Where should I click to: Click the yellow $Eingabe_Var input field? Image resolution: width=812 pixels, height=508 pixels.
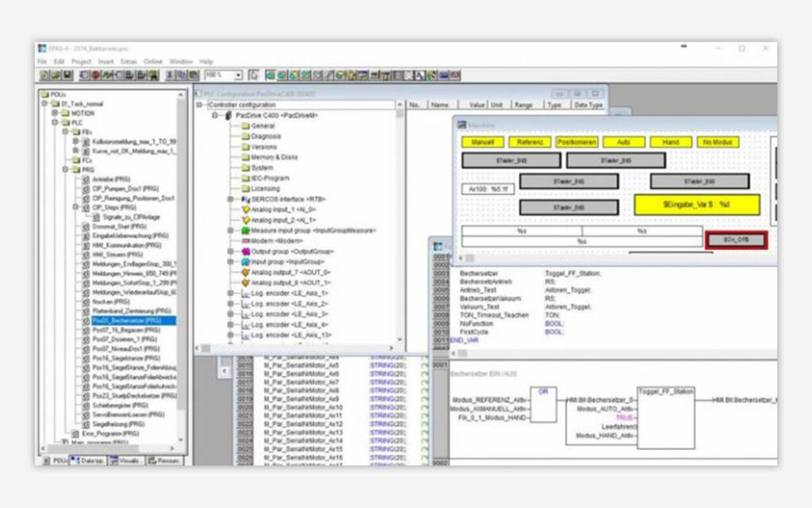pyautogui.click(x=696, y=205)
